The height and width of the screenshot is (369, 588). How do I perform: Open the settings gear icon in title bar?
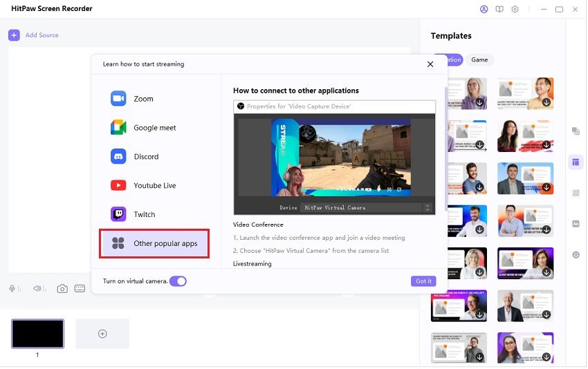[x=515, y=10]
